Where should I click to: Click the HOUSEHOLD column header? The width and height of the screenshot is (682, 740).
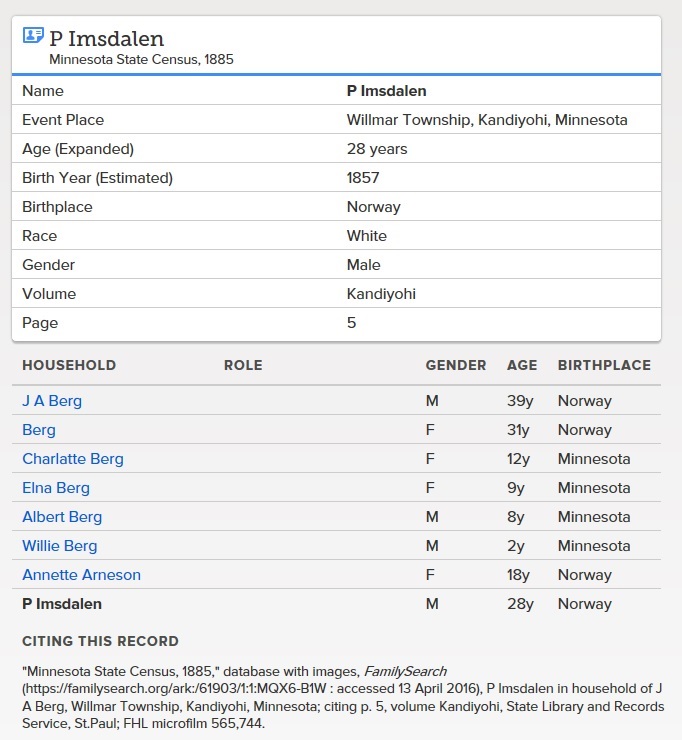click(69, 365)
